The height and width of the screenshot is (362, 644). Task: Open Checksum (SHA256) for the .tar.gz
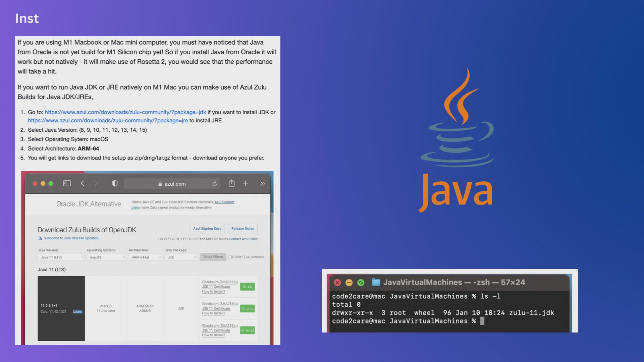(218, 326)
